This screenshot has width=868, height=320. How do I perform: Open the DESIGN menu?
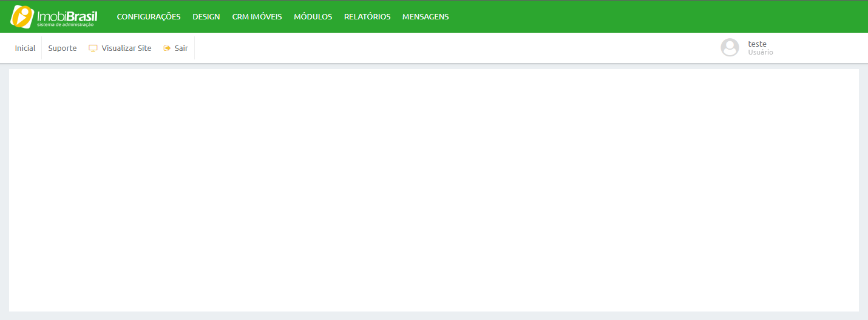coord(206,17)
